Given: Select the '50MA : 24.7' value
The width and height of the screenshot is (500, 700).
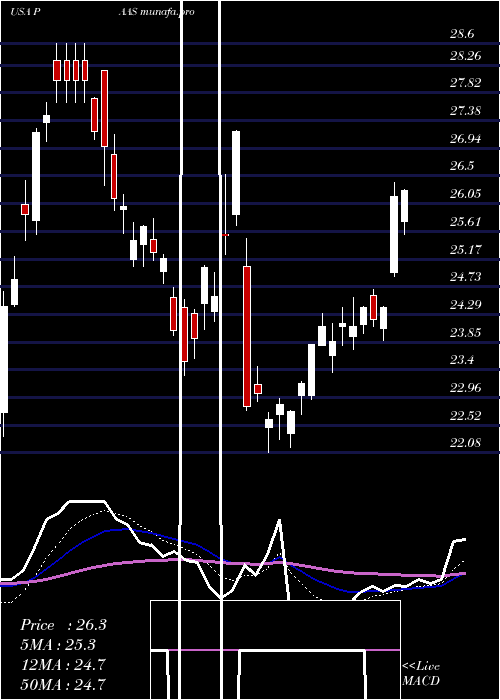Looking at the screenshot, I should point(63,684).
